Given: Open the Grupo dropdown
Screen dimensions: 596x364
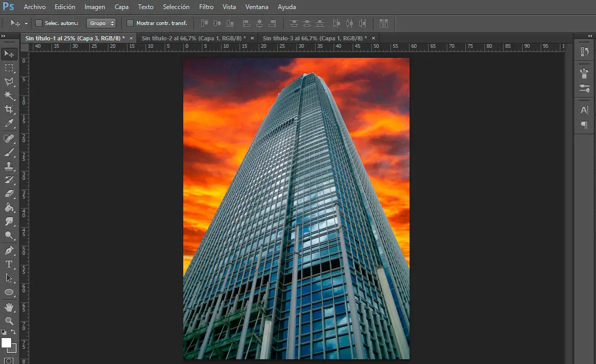Looking at the screenshot, I should (x=101, y=23).
